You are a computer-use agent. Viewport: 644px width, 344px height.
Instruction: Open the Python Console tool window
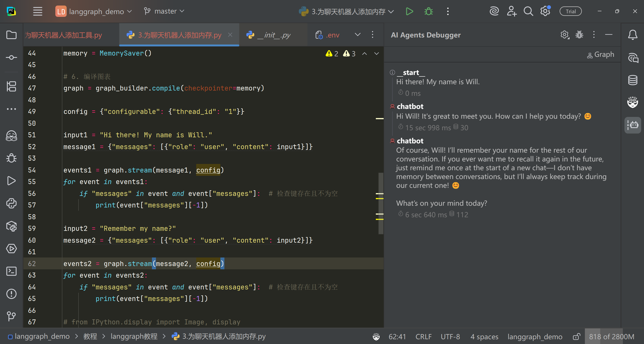(11, 203)
